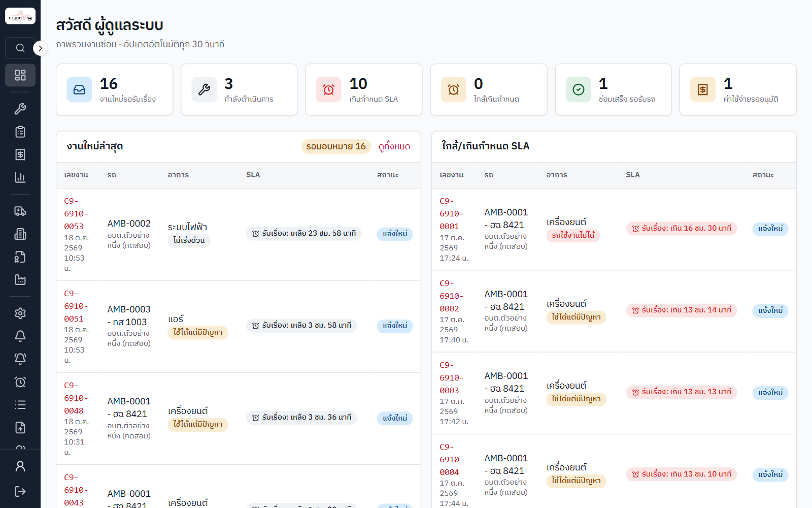
Task: Open the dashboard grid icon
Action: point(20,75)
